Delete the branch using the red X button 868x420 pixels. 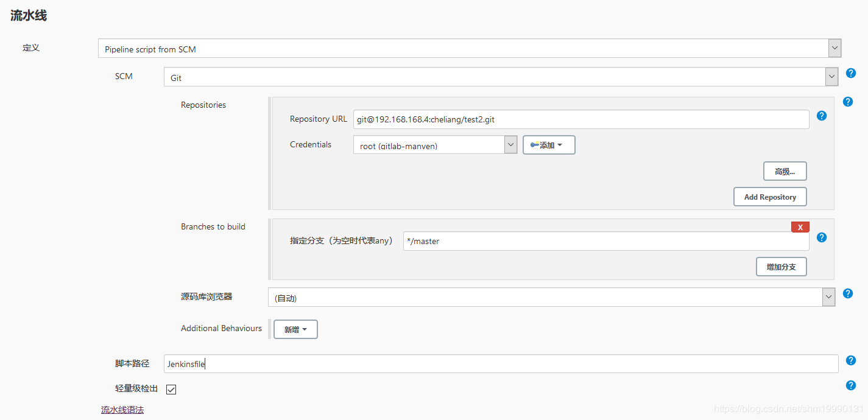click(800, 227)
